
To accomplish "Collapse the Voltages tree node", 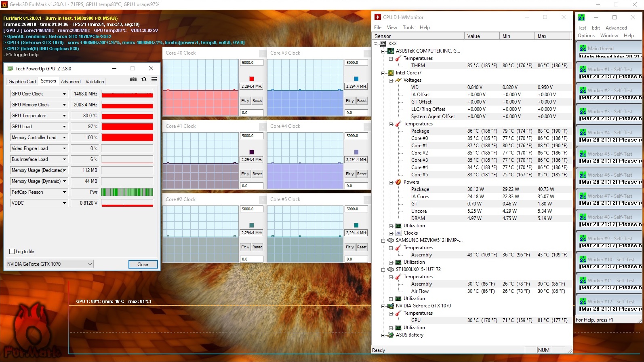I will click(391, 80).
